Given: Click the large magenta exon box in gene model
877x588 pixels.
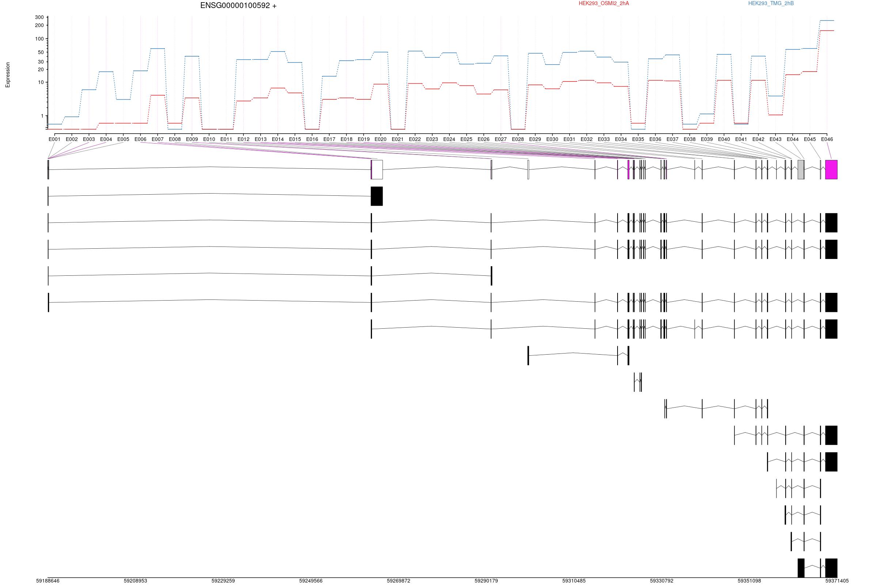Looking at the screenshot, I should tap(831, 169).
